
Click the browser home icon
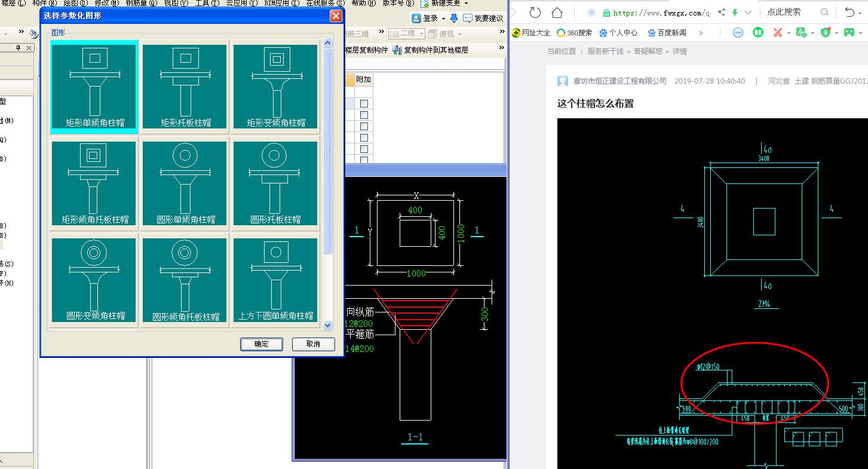click(x=557, y=13)
